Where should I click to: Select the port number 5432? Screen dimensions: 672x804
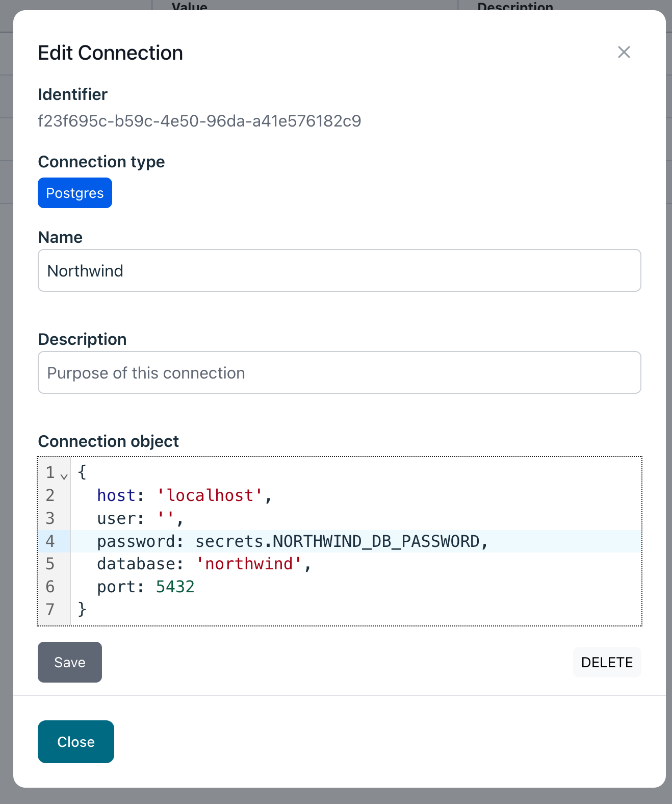pos(175,587)
